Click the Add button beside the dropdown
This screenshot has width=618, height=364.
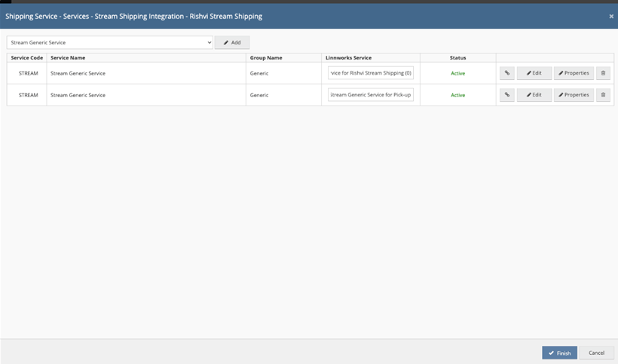[x=232, y=43]
